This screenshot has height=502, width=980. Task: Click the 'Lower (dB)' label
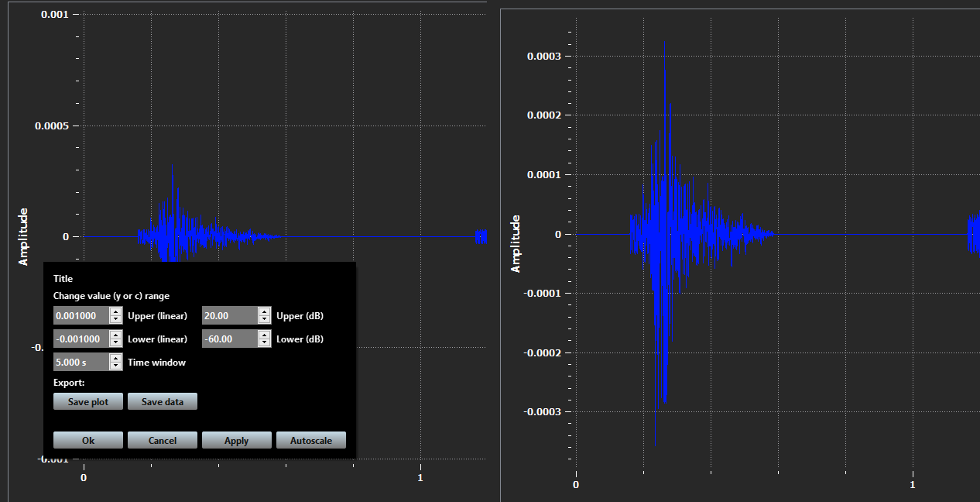coord(300,339)
